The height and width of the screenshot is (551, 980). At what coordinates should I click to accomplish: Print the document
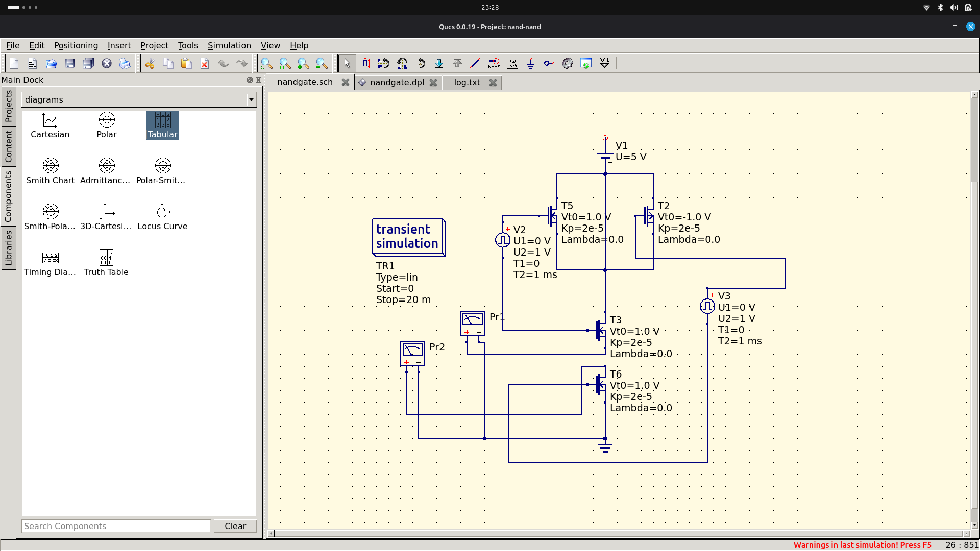(x=125, y=63)
